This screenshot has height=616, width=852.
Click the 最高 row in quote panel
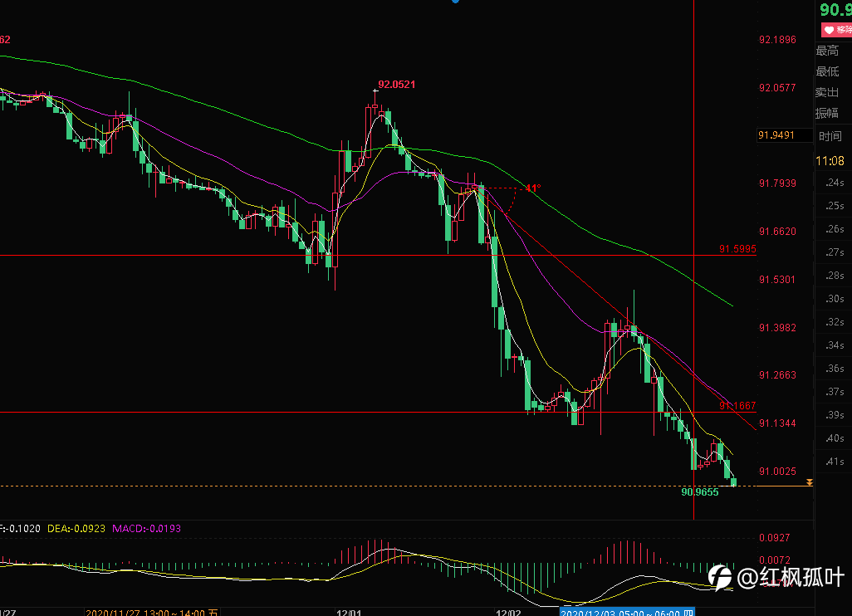(x=833, y=51)
